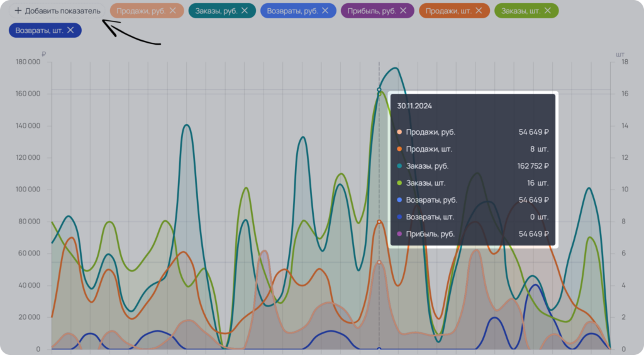
Task: Click the Возвраты, шт. point at zero
Action: coord(379,349)
